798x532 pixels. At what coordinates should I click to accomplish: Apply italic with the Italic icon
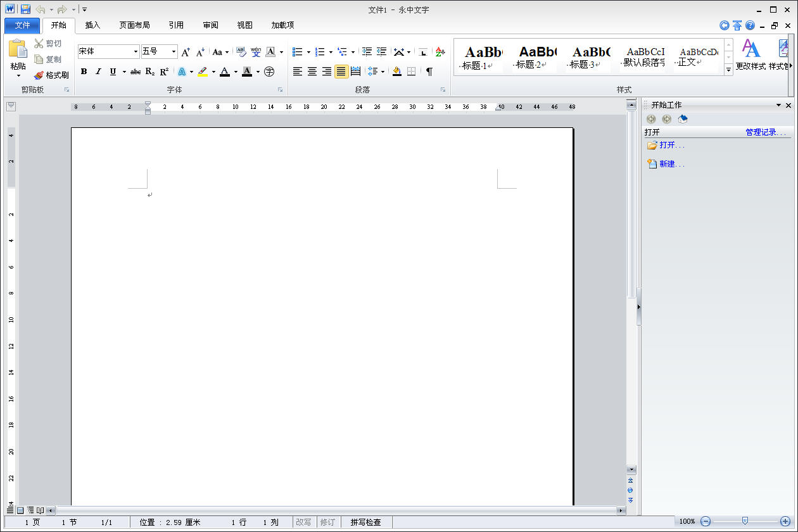click(x=98, y=72)
